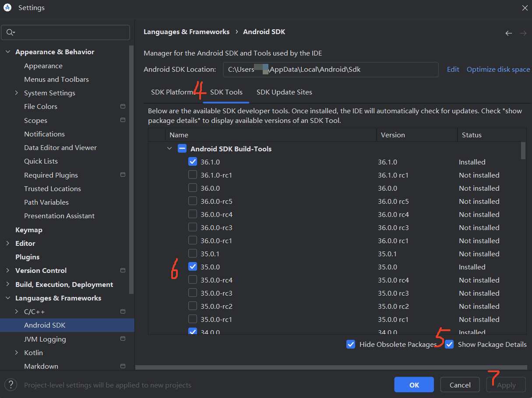Uncheck build-tools 35.0.0 checkbox
Screen dimensions: 532x398
coord(193,266)
